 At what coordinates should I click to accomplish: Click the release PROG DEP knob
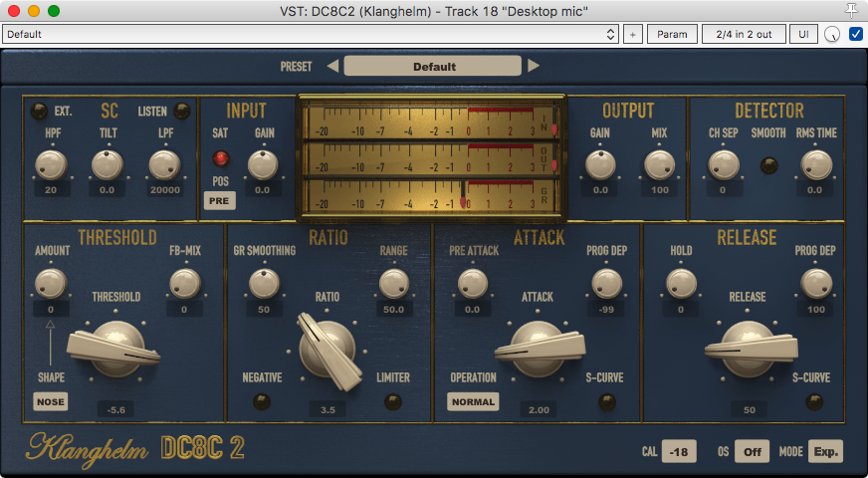point(816,284)
